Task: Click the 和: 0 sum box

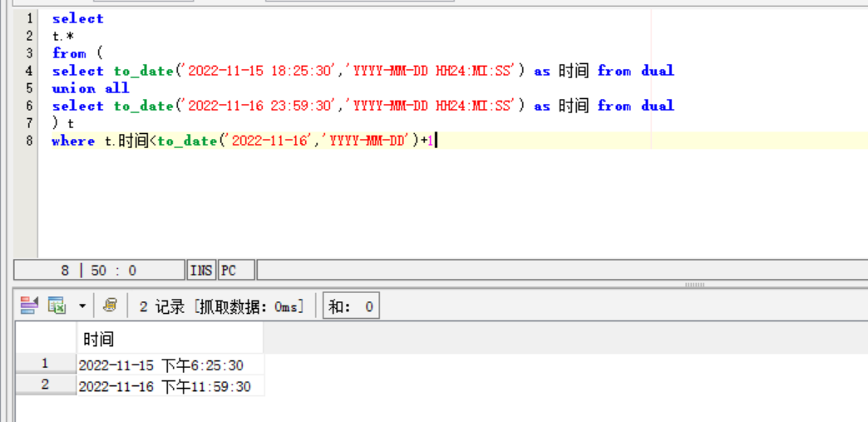Action: pyautogui.click(x=351, y=306)
